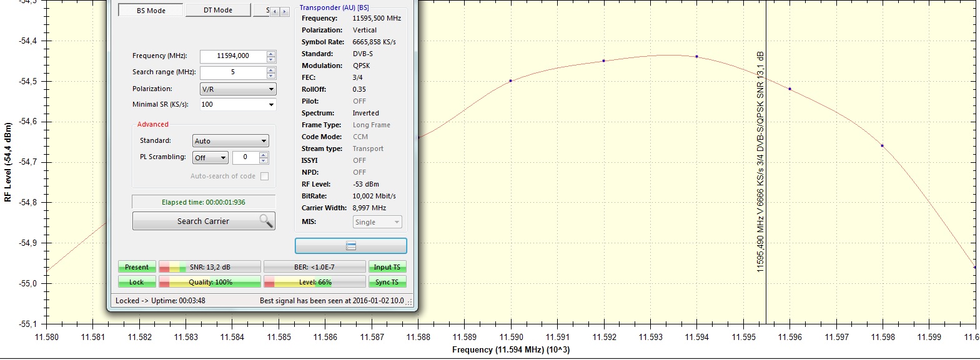Viewport: 980px width, 360px height.
Task: Click the Search range (MHz) field
Action: [x=233, y=72]
